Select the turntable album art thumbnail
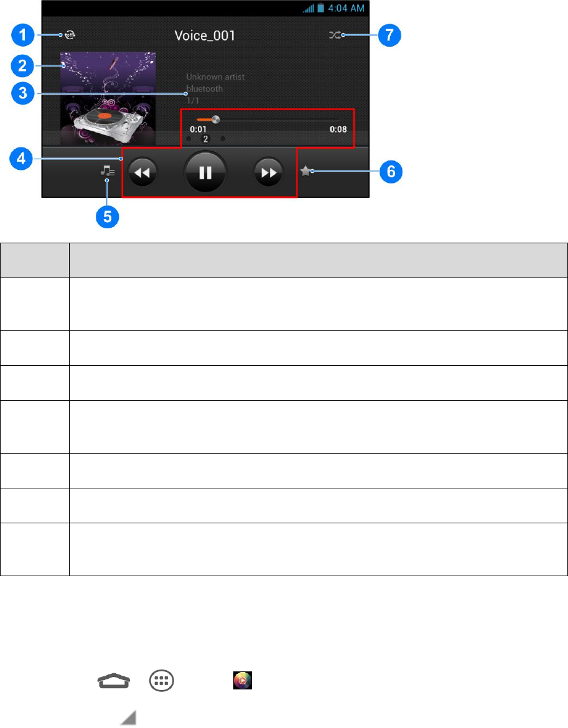 click(x=108, y=98)
